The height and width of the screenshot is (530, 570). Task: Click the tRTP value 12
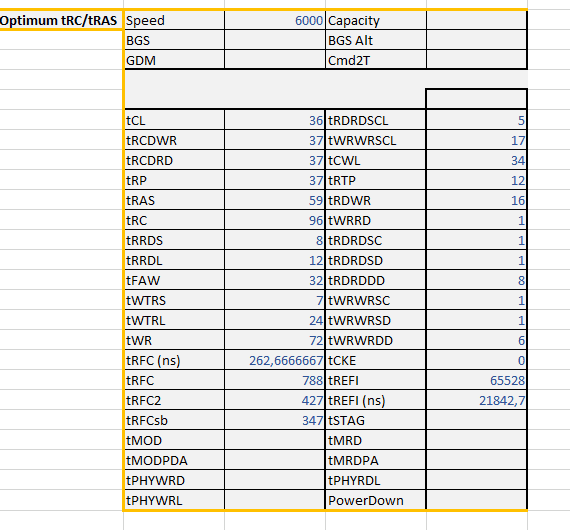pyautogui.click(x=476, y=180)
